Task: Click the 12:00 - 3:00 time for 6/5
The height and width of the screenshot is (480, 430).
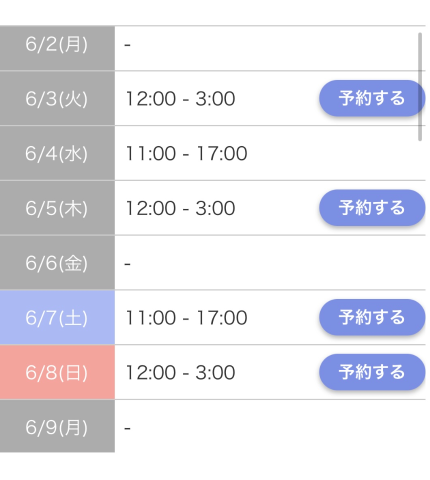Action: 180,208
